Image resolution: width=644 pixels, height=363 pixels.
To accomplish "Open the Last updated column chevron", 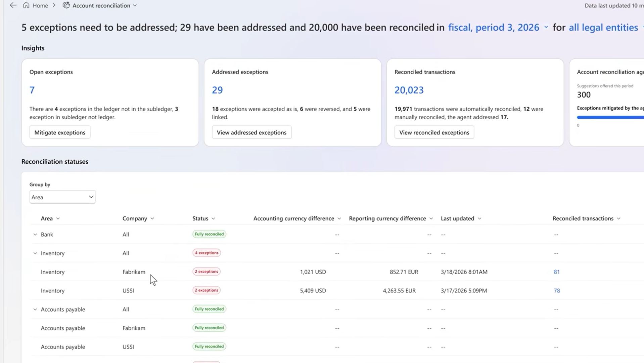I will point(479,219).
